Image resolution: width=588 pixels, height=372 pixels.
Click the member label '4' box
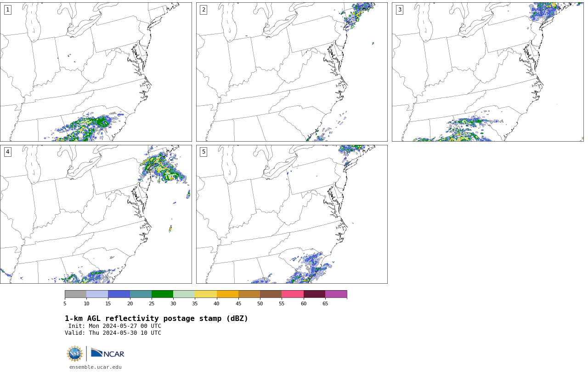tap(7, 152)
